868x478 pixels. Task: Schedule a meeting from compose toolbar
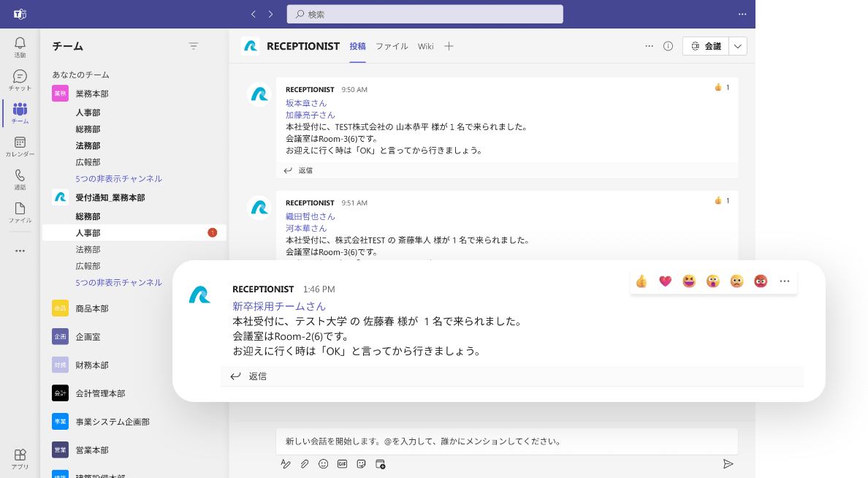point(381,464)
